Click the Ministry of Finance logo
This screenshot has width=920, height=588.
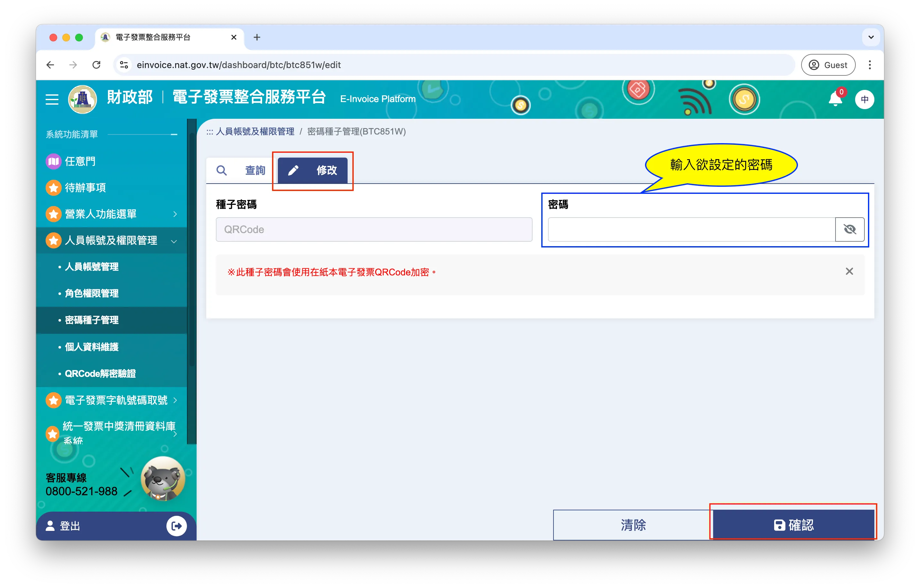83,99
